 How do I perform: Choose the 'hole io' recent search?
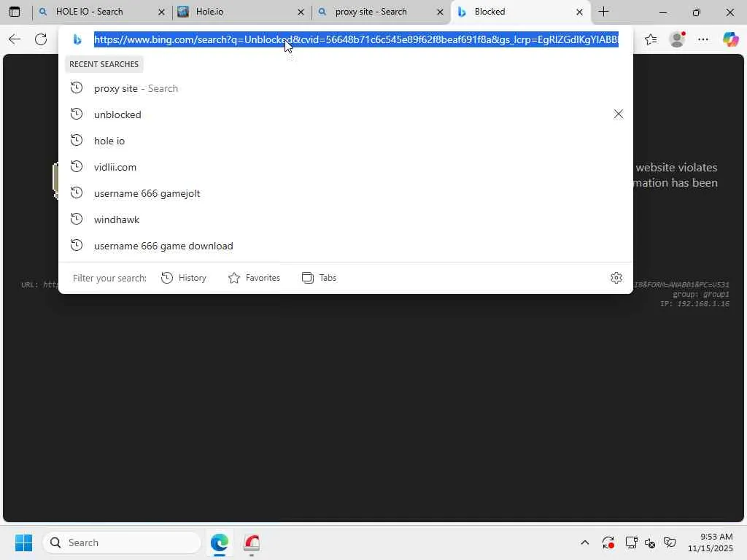coord(345,141)
